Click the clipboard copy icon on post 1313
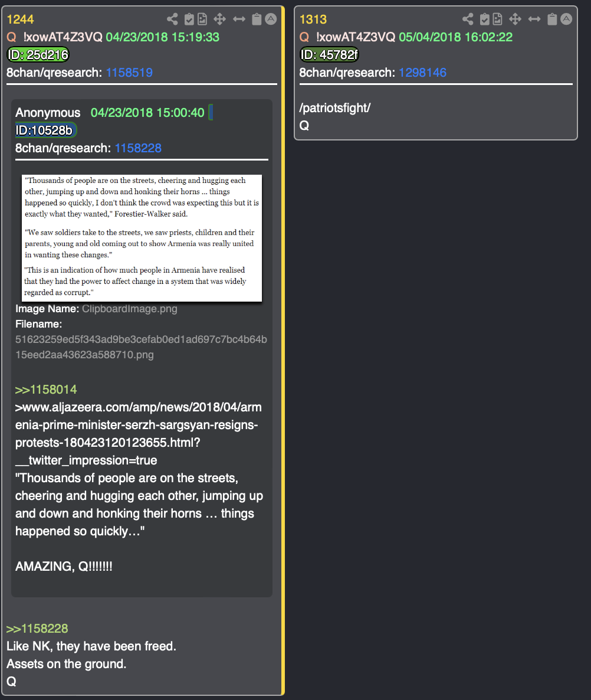Viewport: 591px width, 700px height. click(551, 19)
